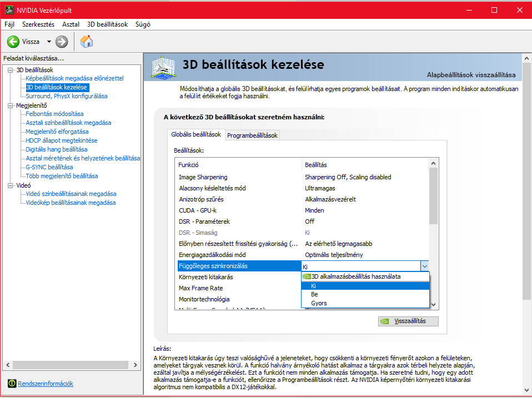The width and height of the screenshot is (532, 398).
Task: Click task tree horizontal scrollbar left arrow
Action: point(8,365)
